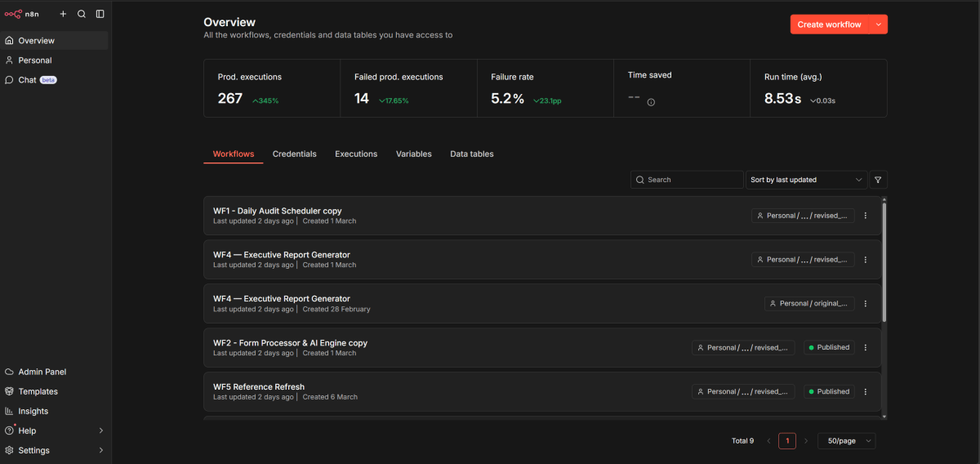Expand the Help submenu chevron
Screen dimensions: 980x464
tap(101, 431)
